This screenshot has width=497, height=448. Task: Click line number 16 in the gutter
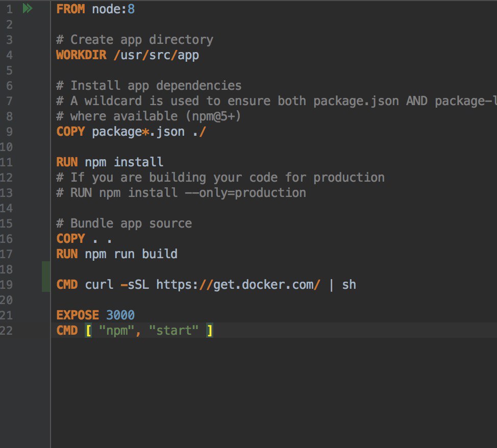tap(6, 239)
